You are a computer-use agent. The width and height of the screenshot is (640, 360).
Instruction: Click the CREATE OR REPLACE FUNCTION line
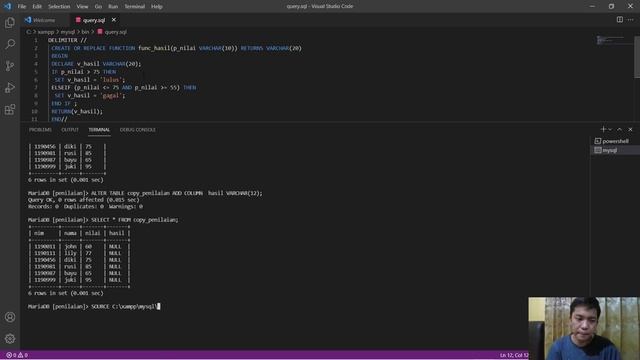click(x=176, y=48)
